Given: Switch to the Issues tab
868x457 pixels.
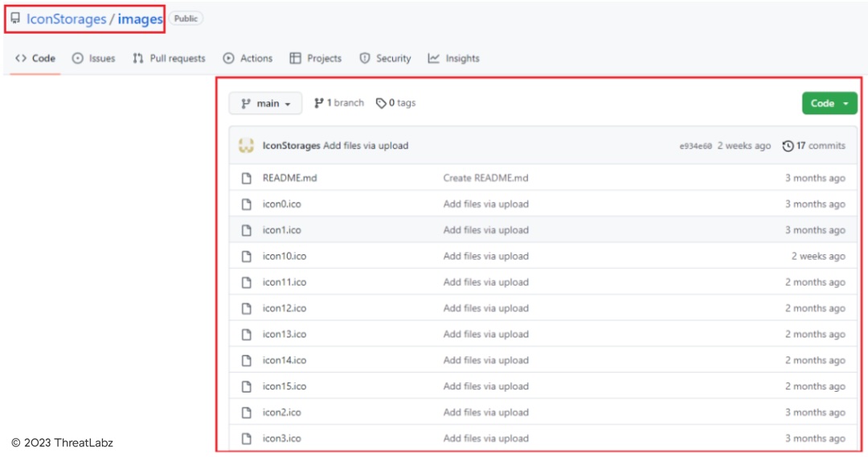Looking at the screenshot, I should pyautogui.click(x=93, y=59).
